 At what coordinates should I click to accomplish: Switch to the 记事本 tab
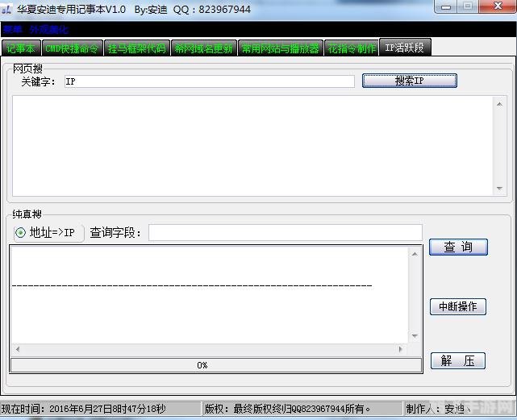pos(20,48)
